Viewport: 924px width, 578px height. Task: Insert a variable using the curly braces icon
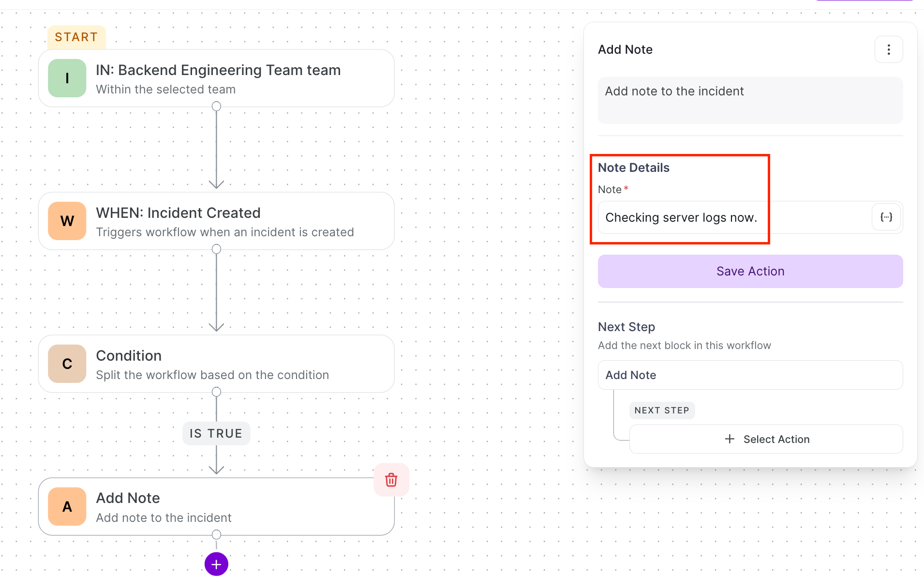(886, 217)
